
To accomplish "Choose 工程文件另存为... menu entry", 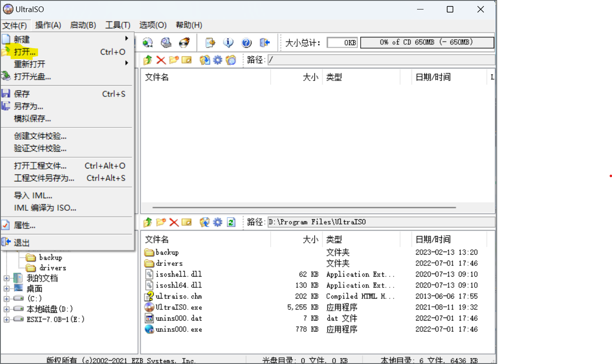I will pyautogui.click(x=67, y=178).
